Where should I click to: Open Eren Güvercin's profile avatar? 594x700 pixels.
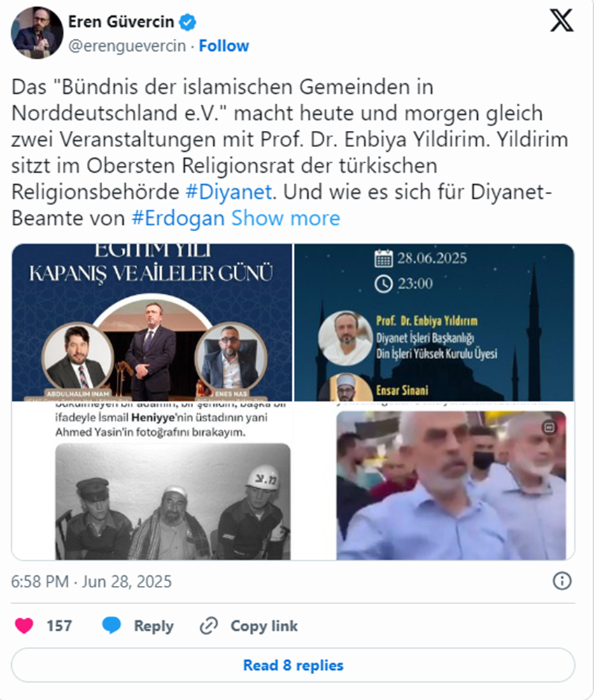click(37, 33)
